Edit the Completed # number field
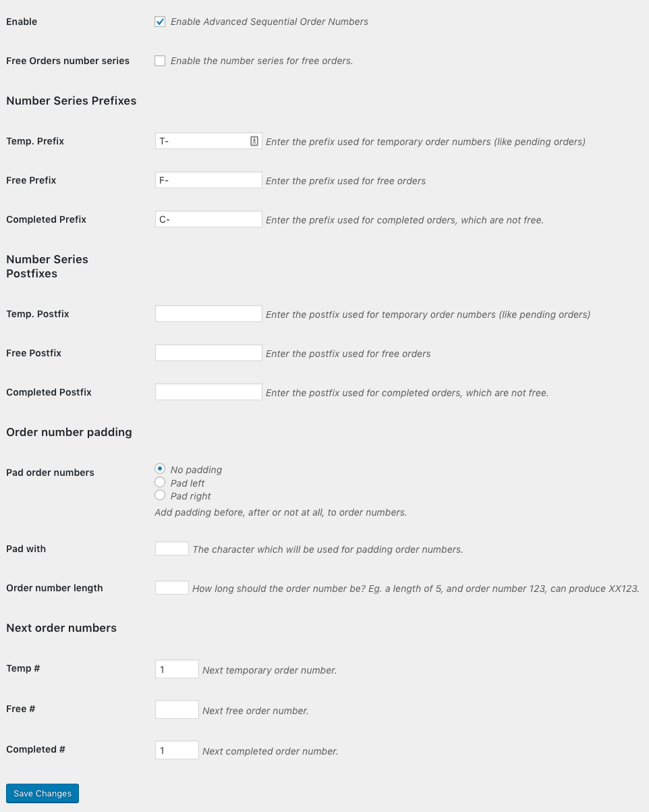This screenshot has width=649, height=812. [x=177, y=750]
